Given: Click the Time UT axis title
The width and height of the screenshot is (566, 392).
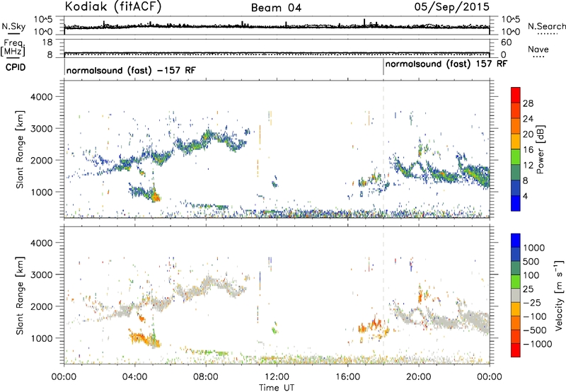Looking at the screenshot, I should (x=277, y=388).
